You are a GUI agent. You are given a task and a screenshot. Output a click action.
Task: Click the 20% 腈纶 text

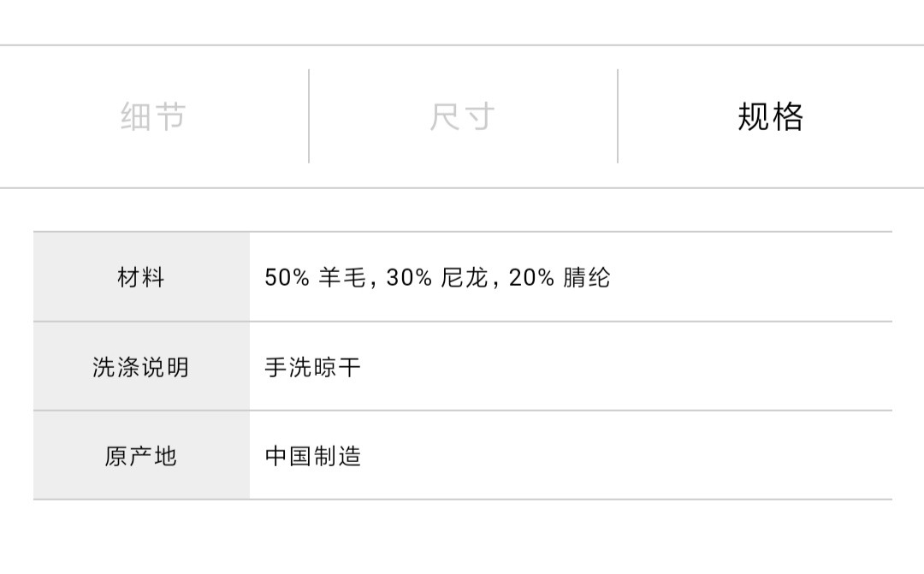tap(560, 277)
